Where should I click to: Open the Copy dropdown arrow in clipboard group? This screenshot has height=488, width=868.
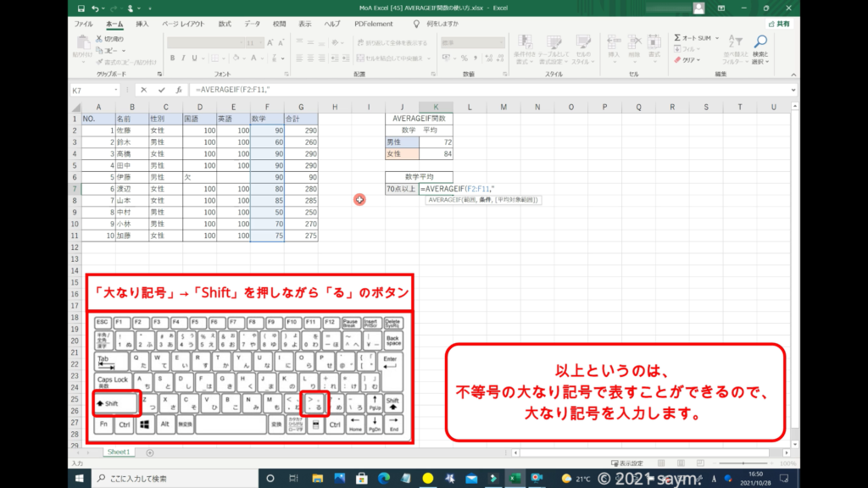125,50
